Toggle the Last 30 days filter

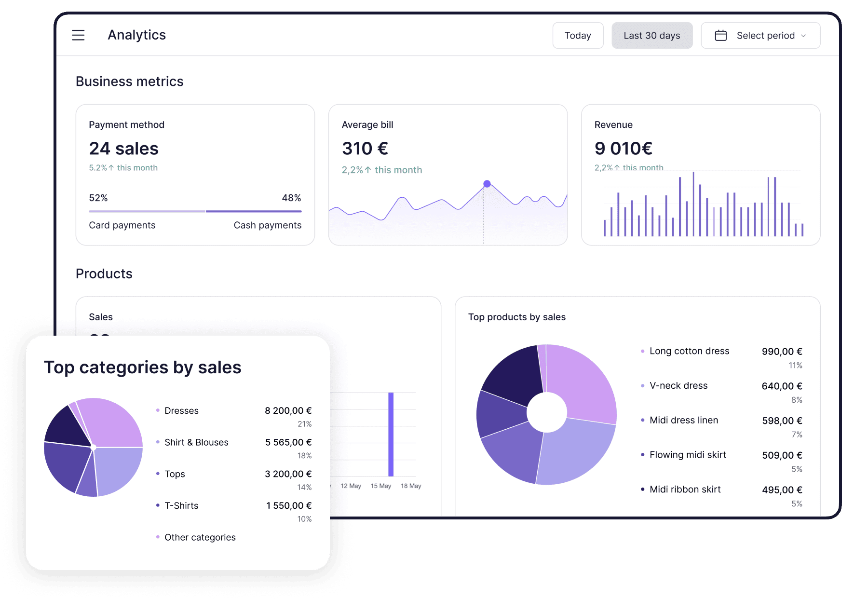652,35
